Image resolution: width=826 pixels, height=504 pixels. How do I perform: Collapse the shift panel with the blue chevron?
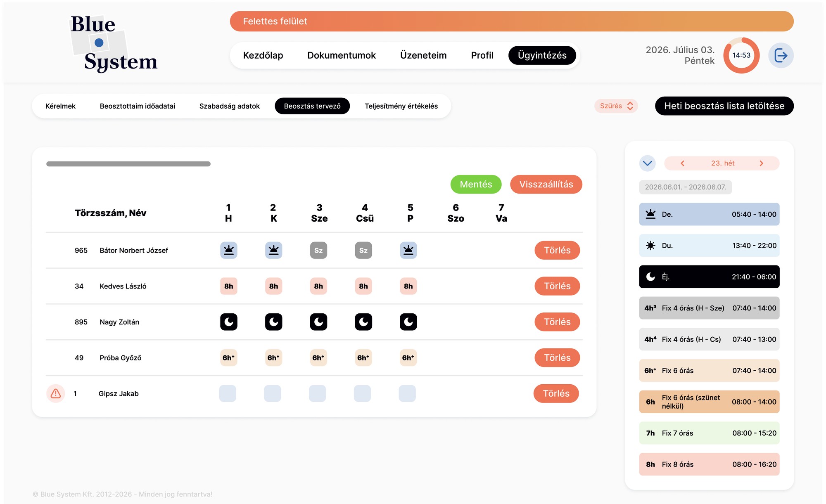point(647,163)
